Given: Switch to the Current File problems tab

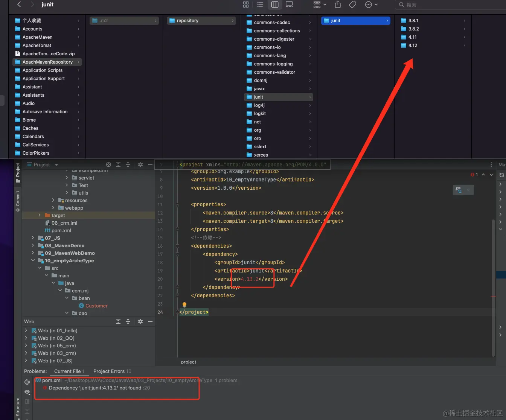Looking at the screenshot, I should (69, 371).
